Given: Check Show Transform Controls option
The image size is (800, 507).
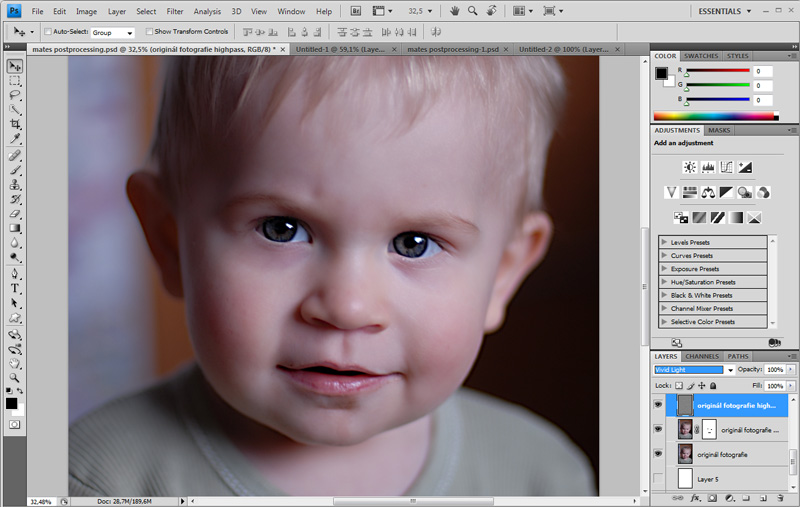Looking at the screenshot, I should [149, 32].
